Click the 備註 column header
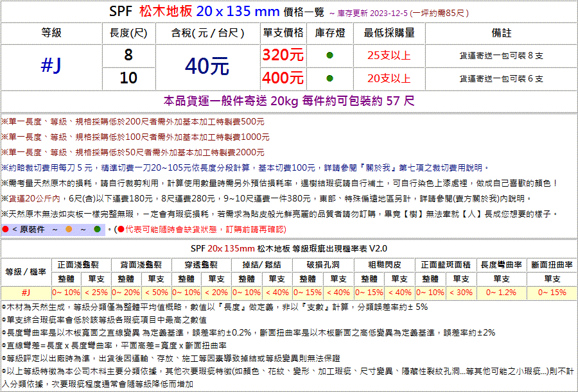 click(x=502, y=33)
